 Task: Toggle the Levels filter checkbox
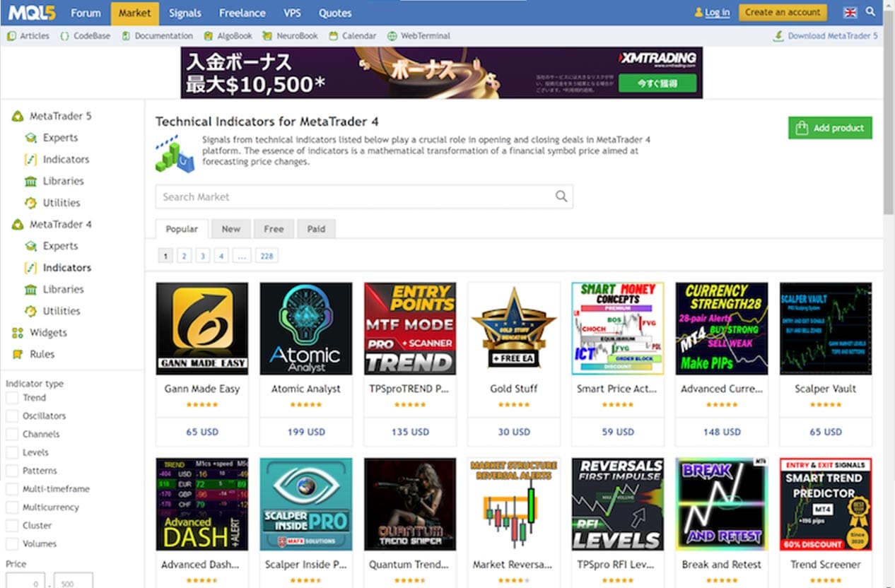pyautogui.click(x=12, y=452)
